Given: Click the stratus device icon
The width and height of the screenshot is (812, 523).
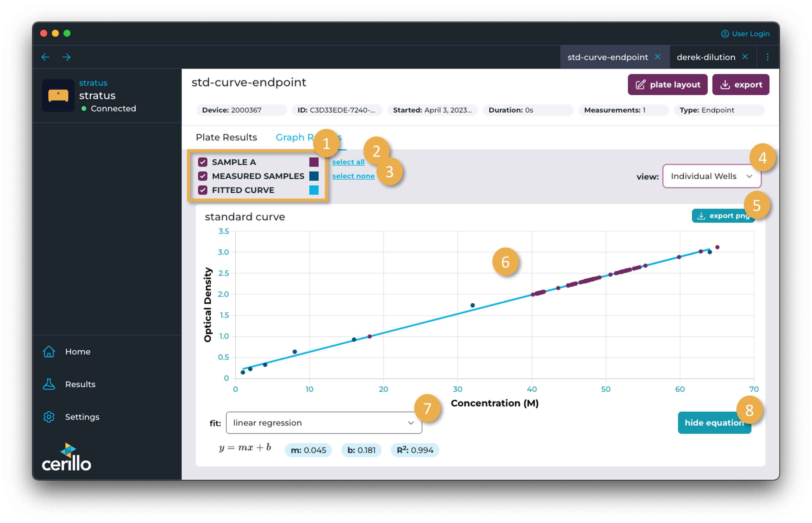Looking at the screenshot, I should click(x=58, y=96).
